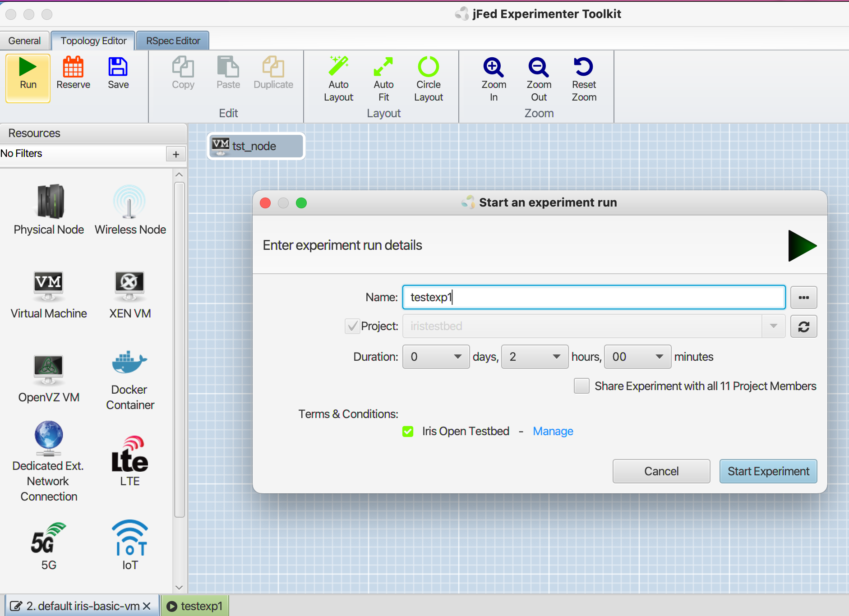Toggle the Project checkbox

[x=352, y=326]
